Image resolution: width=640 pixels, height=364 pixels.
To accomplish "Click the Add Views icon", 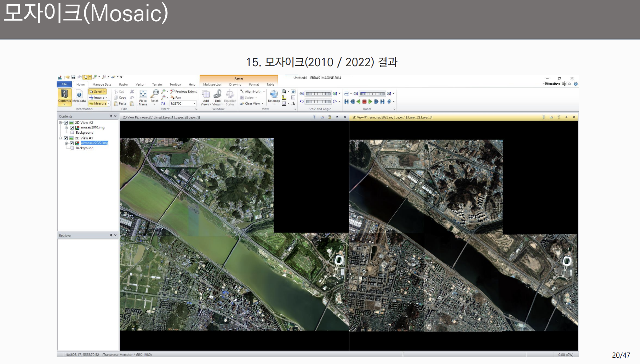I will click(206, 94).
